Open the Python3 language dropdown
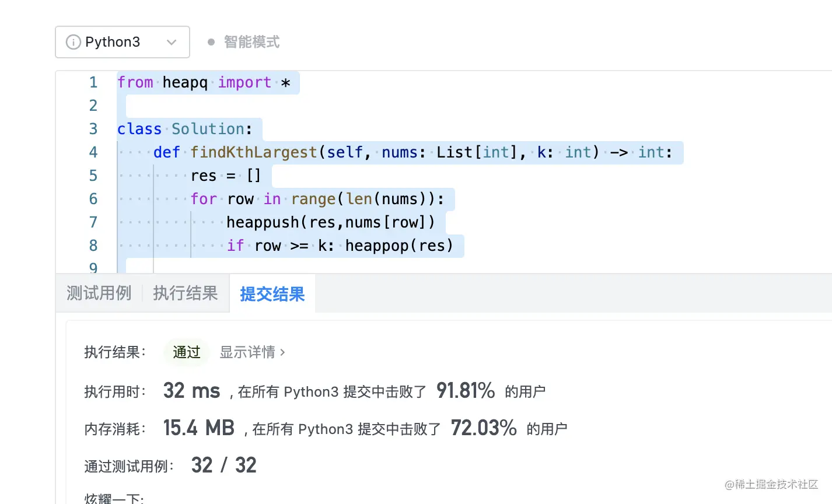Viewport: 832px width, 504px height. pyautogui.click(x=122, y=42)
